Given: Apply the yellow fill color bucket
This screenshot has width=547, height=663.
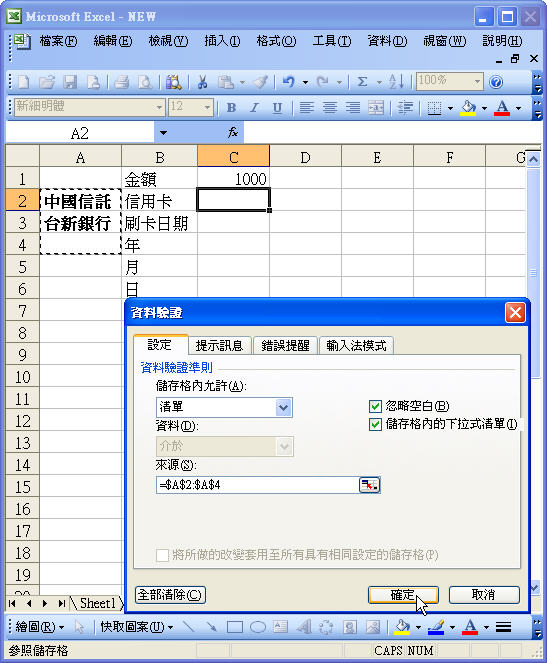Looking at the screenshot, I should [x=468, y=108].
